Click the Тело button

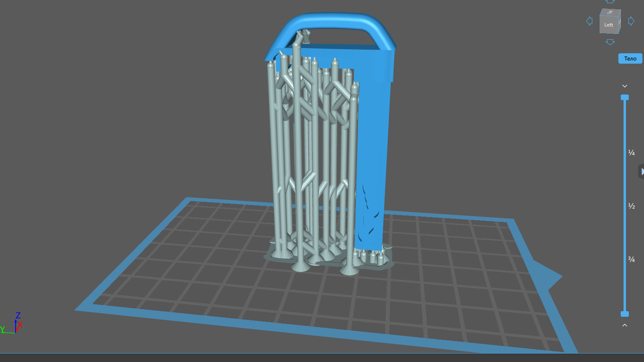coord(630,58)
